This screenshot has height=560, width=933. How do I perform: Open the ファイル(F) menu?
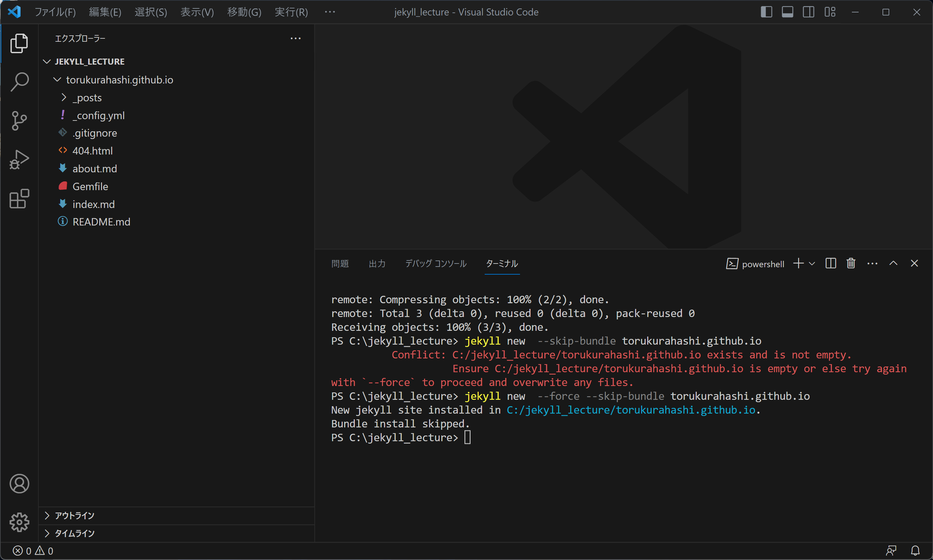pyautogui.click(x=55, y=12)
